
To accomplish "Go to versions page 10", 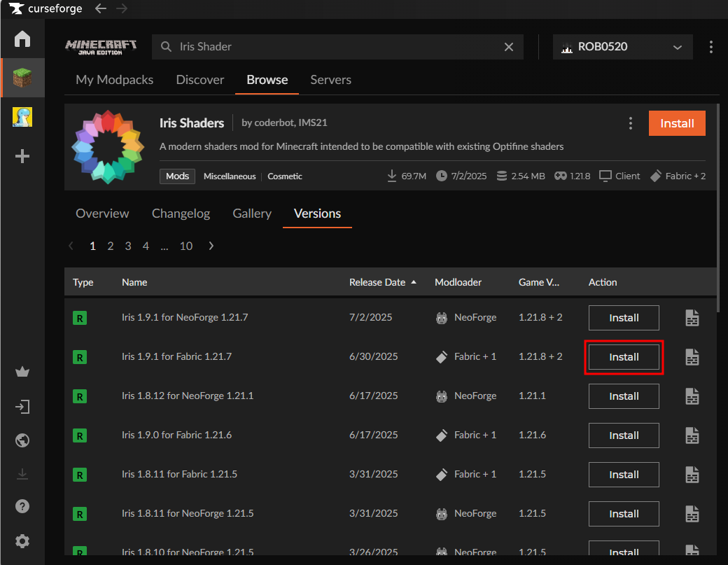I will tap(186, 246).
